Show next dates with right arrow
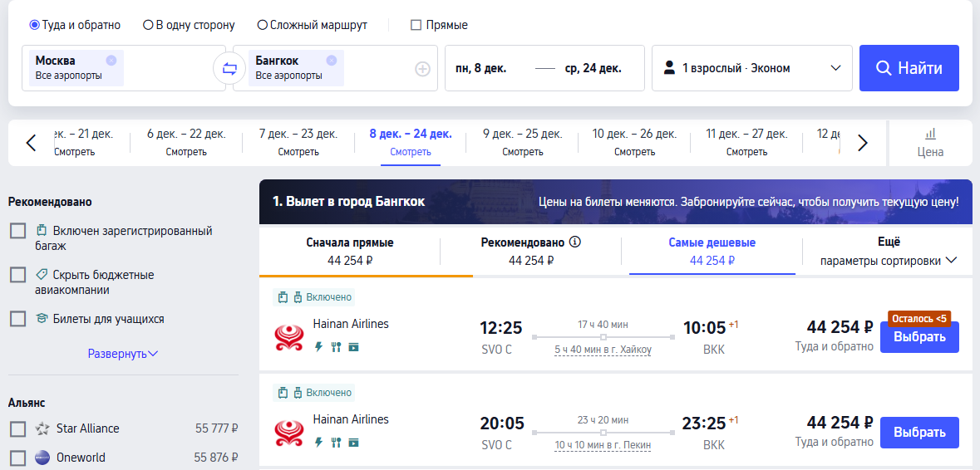Image resolution: width=980 pixels, height=470 pixels. (863, 143)
